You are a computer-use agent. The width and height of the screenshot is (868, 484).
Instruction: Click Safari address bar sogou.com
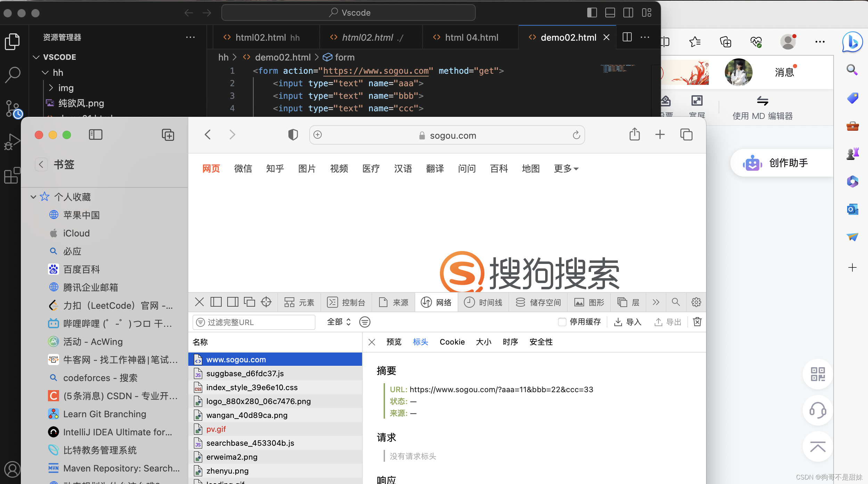[x=447, y=135]
